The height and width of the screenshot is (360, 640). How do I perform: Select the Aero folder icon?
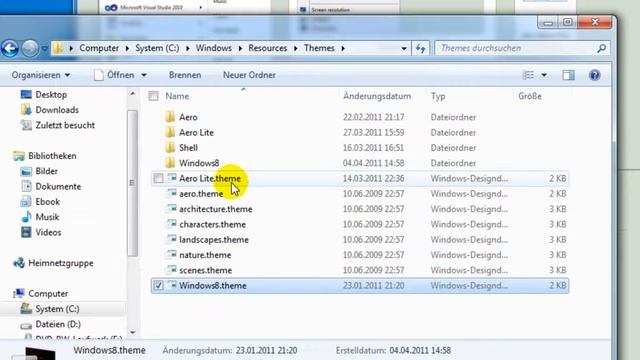coord(171,117)
